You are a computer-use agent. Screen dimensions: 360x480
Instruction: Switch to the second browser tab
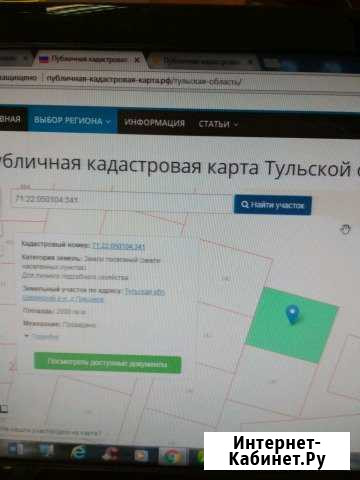point(203,61)
